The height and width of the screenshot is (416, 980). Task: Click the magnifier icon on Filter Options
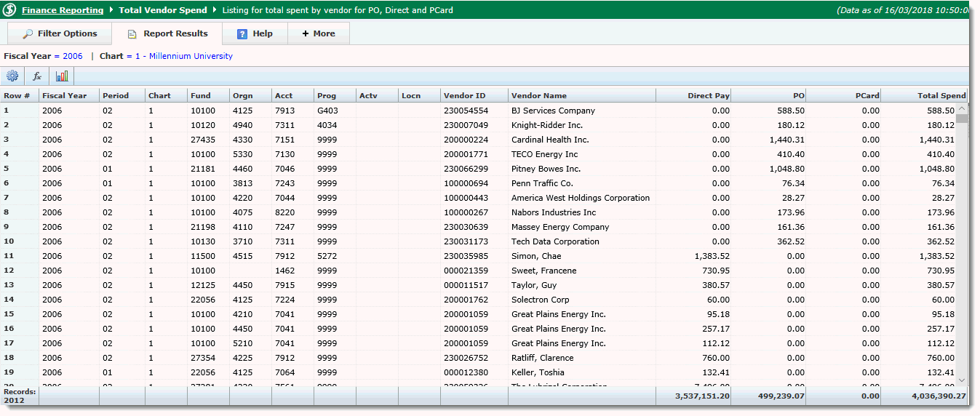[28, 34]
